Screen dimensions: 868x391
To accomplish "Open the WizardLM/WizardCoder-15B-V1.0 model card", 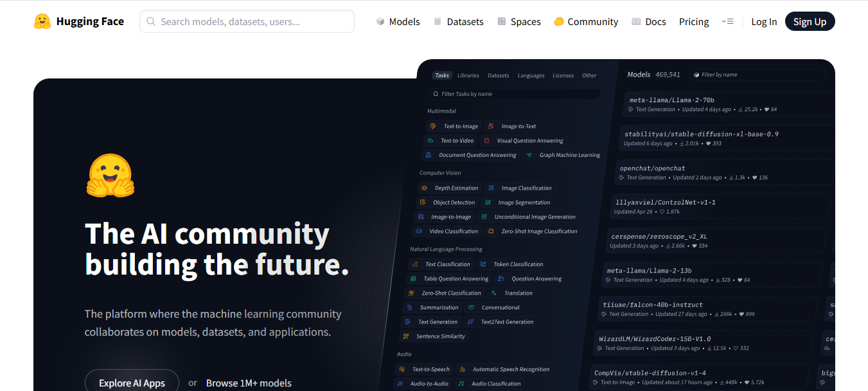I will (x=705, y=343).
